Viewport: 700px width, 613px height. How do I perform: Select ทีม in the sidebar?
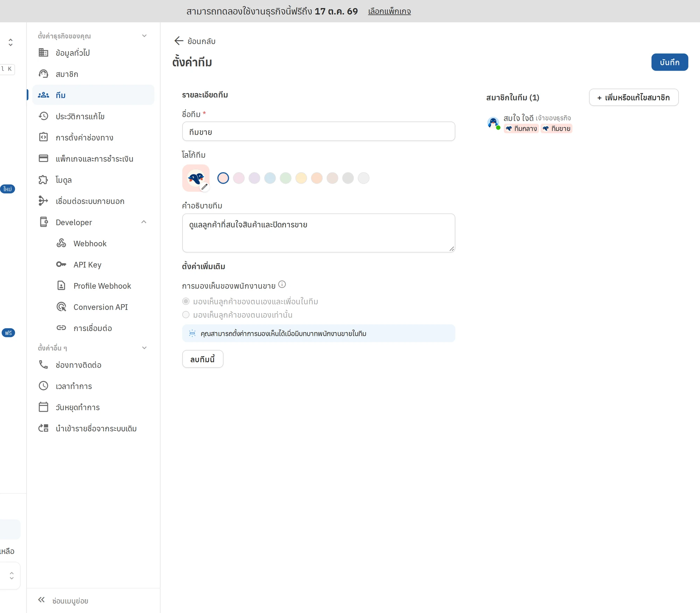(x=93, y=95)
